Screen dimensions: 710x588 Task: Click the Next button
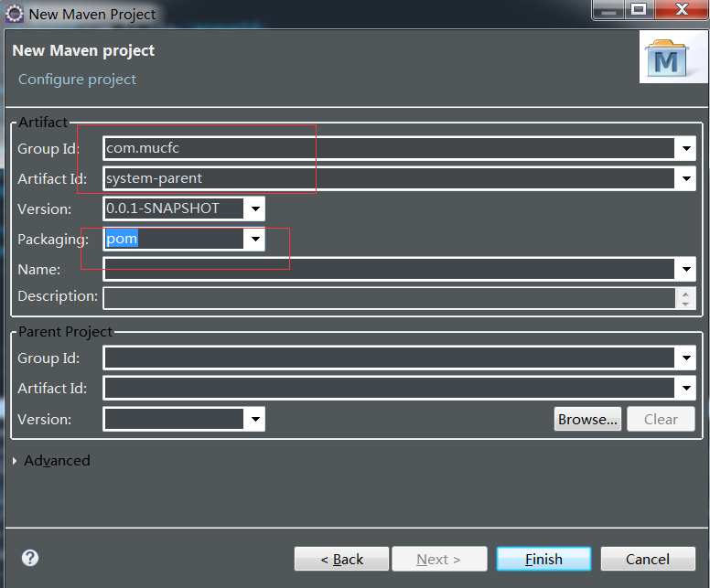[x=439, y=559]
